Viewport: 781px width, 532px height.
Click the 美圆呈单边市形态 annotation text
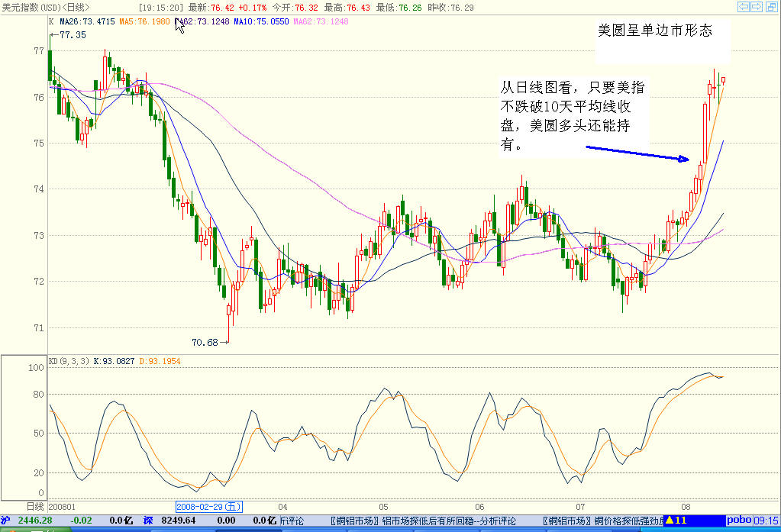point(656,31)
